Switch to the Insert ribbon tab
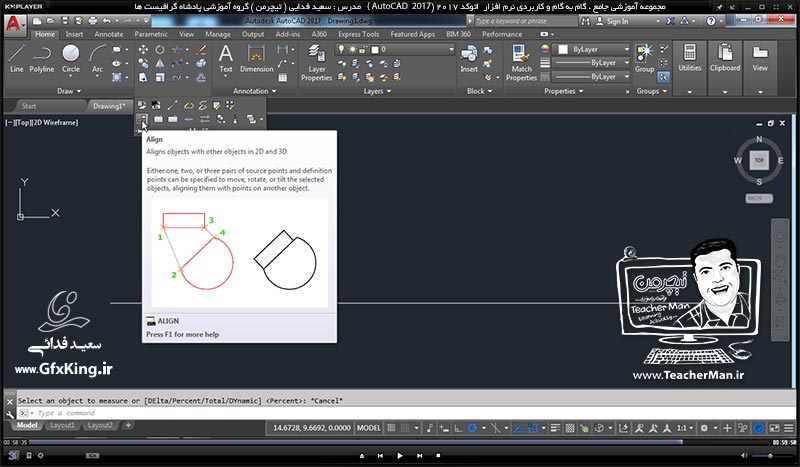800x467 pixels. pyautogui.click(x=74, y=34)
